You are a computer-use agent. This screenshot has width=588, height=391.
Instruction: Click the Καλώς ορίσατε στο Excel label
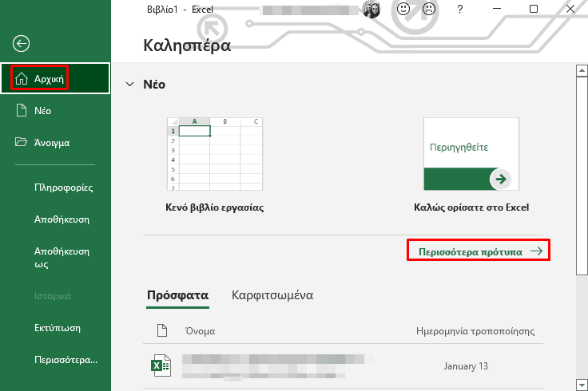coord(471,207)
